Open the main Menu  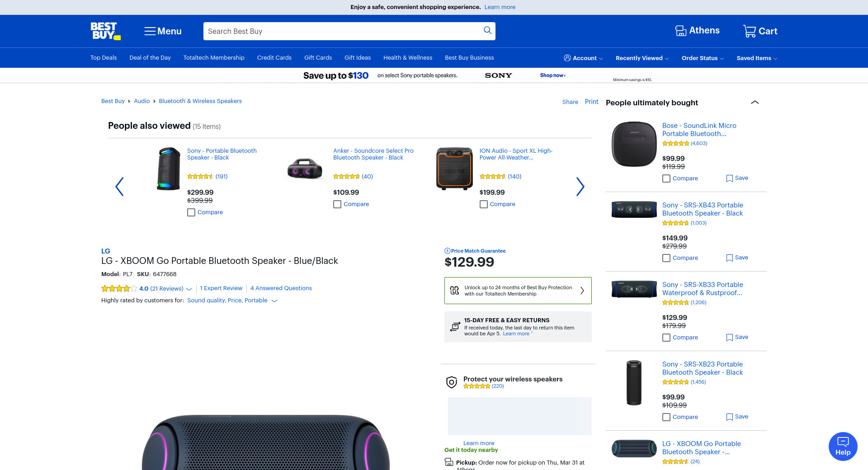163,31
